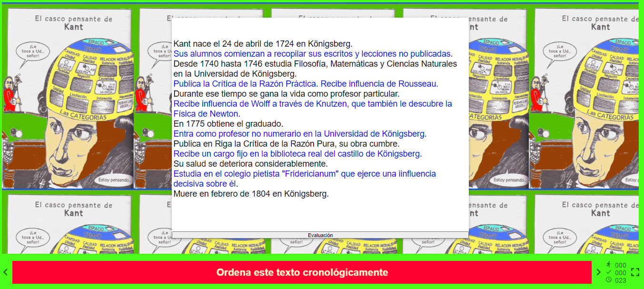Select 'Publica en Riga la Crítica de la Razón Pura' line
Screen dimensions: 644x289
tap(287, 144)
